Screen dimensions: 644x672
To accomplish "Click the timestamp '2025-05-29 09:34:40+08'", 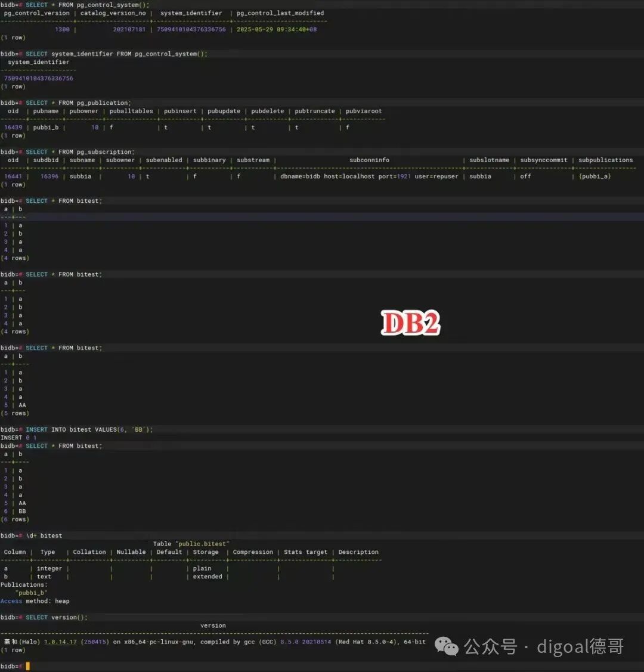I will pos(276,29).
